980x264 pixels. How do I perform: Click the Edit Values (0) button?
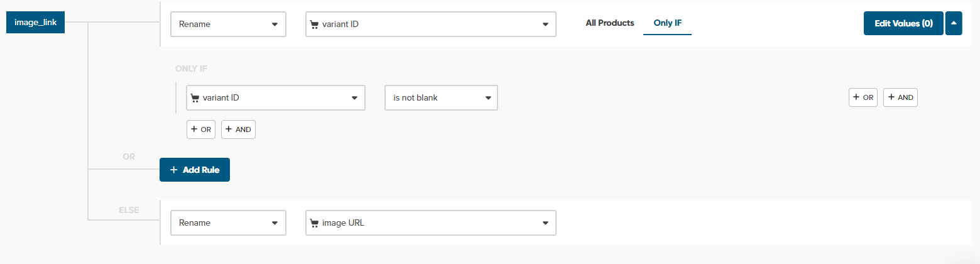[903, 23]
